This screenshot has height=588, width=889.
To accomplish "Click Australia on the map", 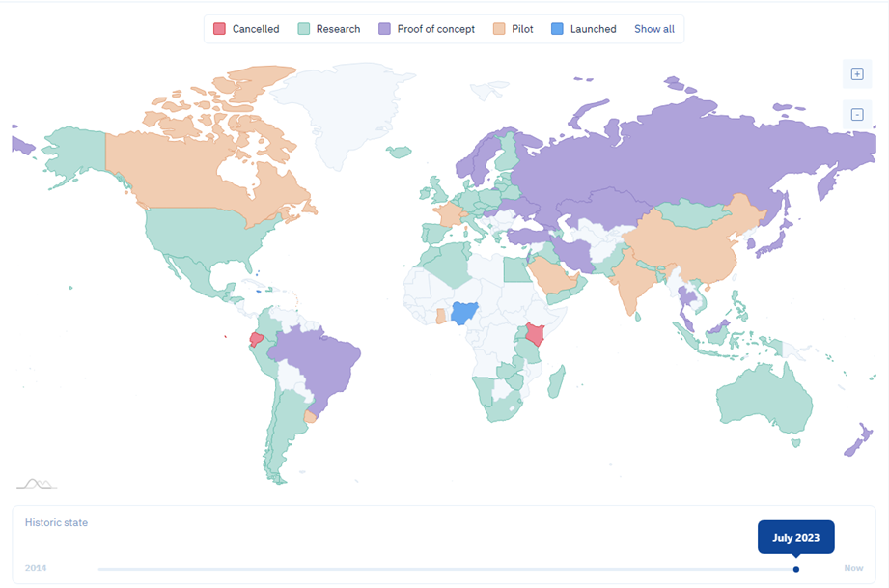I will 763,400.
